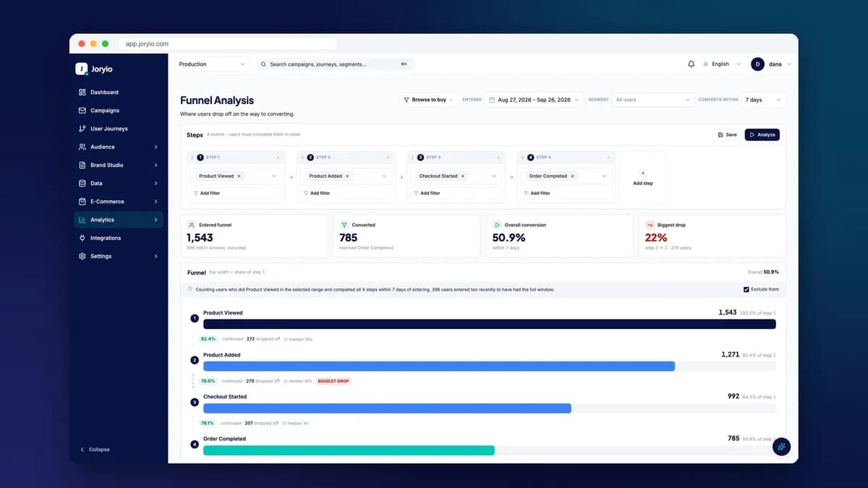Open the dana user account menu
868x488 pixels.
coord(770,64)
